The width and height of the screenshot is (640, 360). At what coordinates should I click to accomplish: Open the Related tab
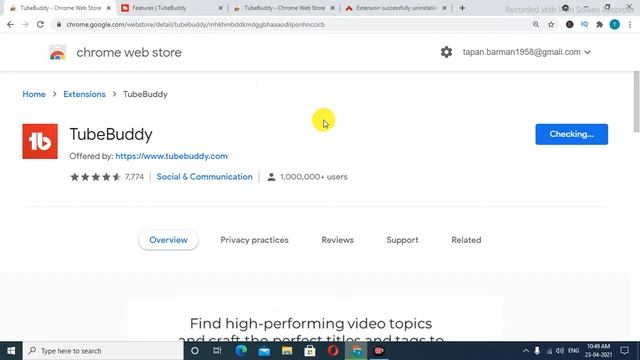click(x=466, y=240)
